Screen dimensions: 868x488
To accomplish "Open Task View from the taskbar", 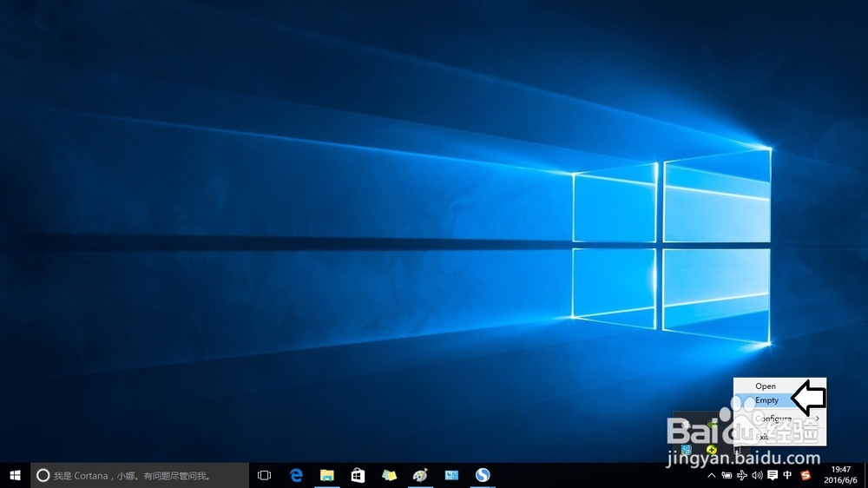I will (x=264, y=475).
